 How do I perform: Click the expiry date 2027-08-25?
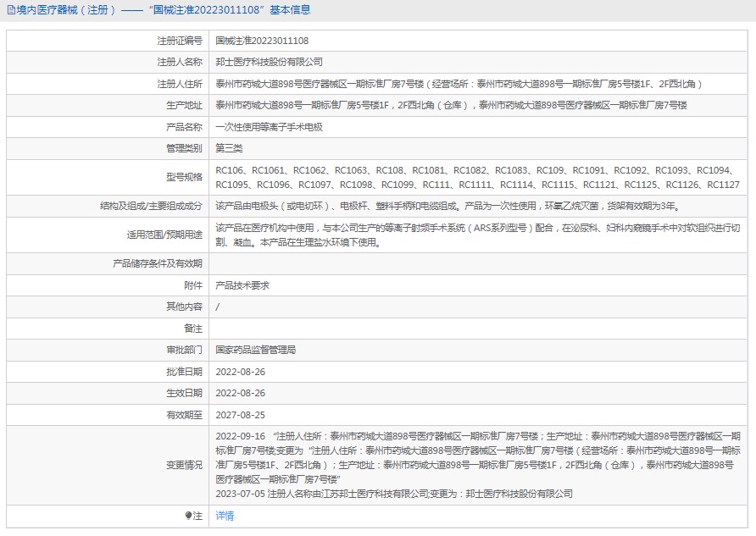(240, 415)
